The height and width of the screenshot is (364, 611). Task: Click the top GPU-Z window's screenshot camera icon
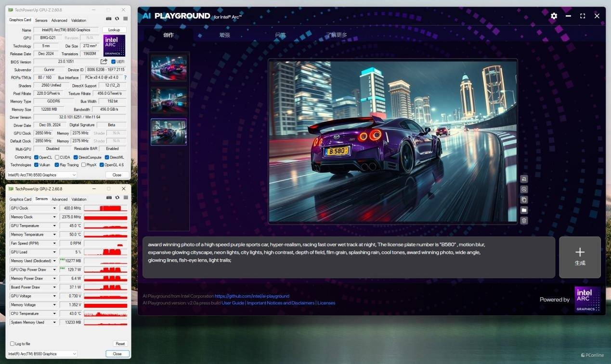[x=109, y=19]
